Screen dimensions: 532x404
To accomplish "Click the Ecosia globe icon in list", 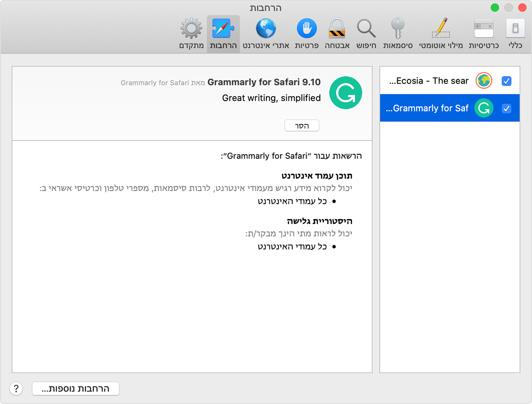I will coord(484,81).
